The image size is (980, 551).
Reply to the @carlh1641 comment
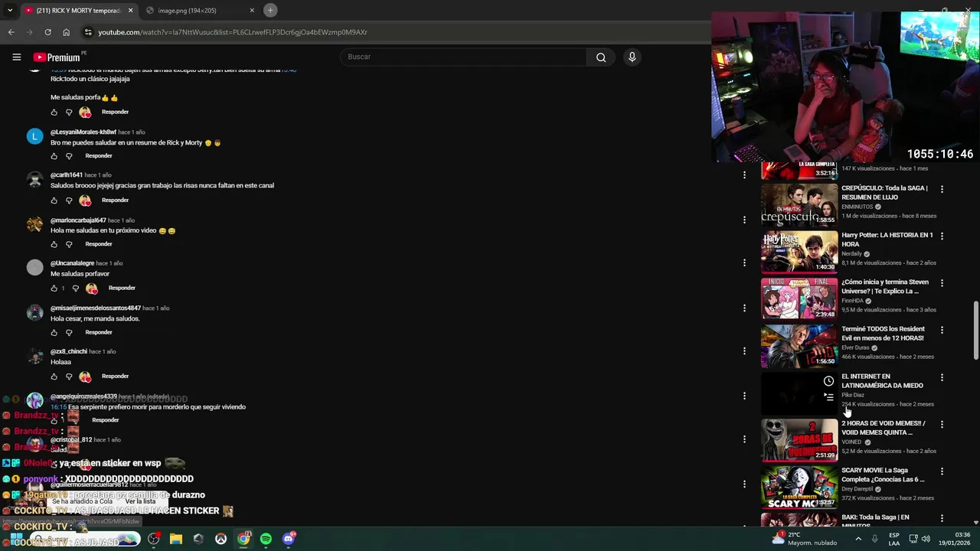(x=115, y=201)
